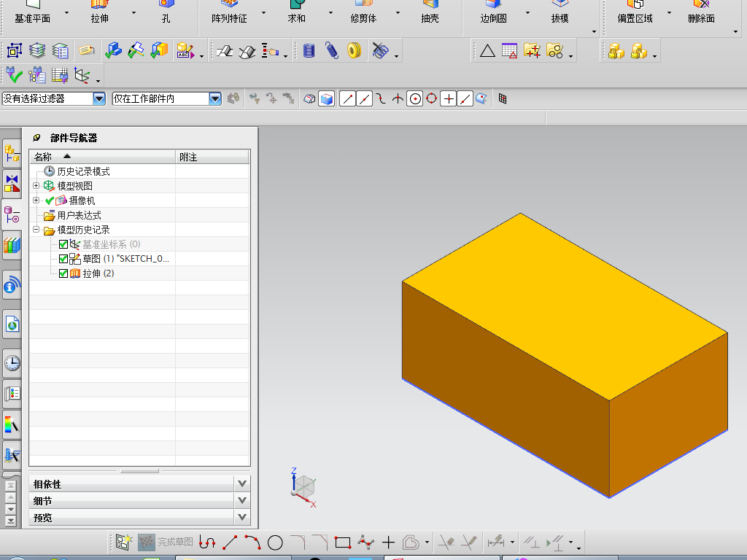Toggle the quadrant point snap option
Viewport: 747px width, 560px height.
432,98
